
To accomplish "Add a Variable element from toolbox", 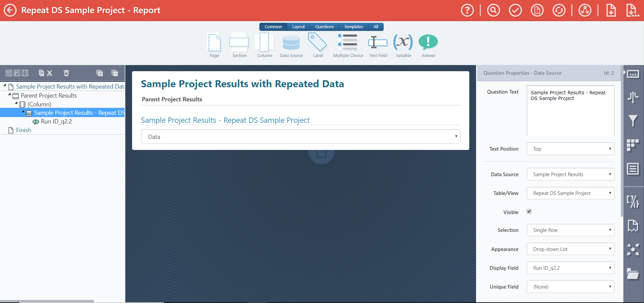I will [x=403, y=45].
